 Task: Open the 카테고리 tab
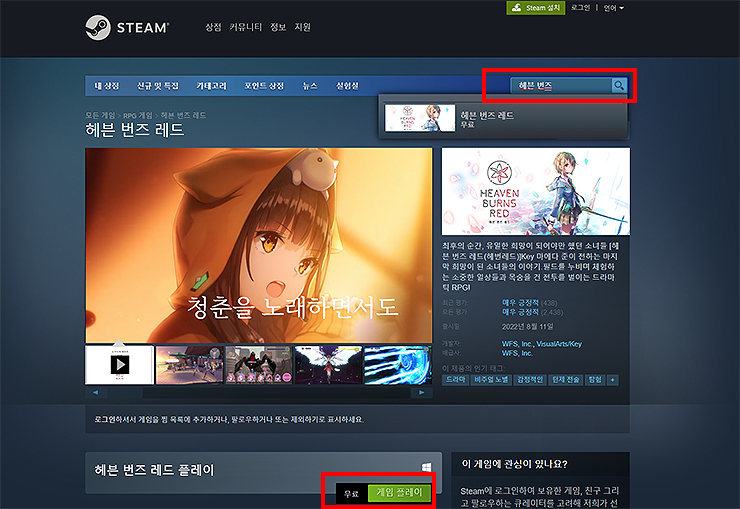point(211,86)
